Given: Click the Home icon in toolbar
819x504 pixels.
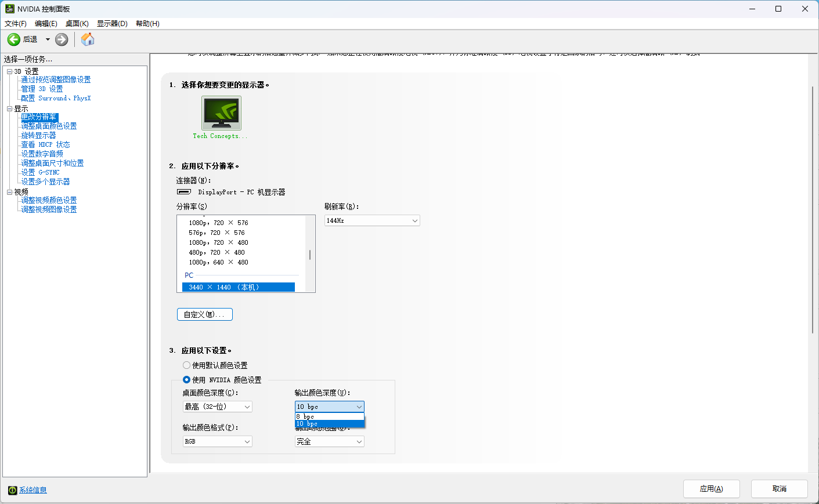Looking at the screenshot, I should (x=88, y=39).
